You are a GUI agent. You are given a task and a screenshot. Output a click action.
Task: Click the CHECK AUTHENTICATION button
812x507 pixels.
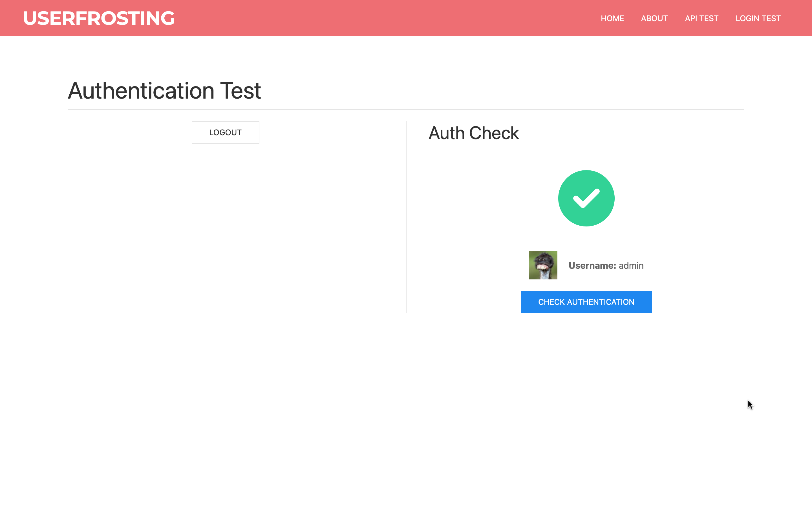click(x=586, y=302)
